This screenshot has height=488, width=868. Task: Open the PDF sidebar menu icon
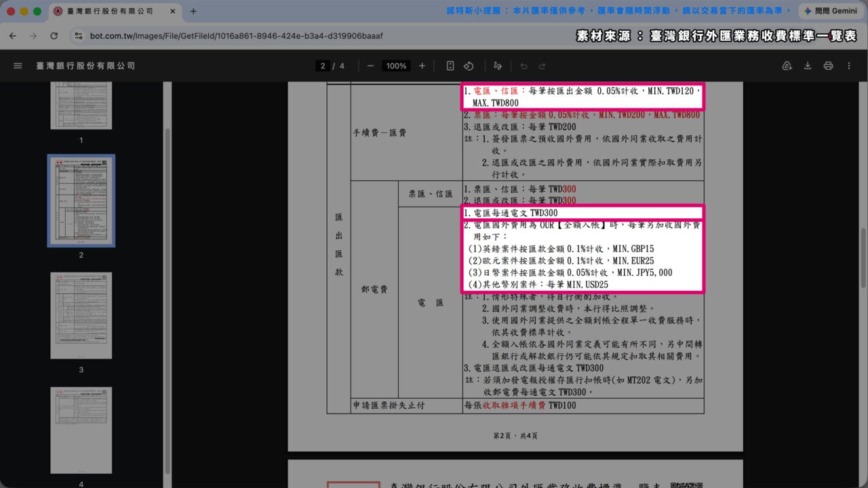pos(18,66)
